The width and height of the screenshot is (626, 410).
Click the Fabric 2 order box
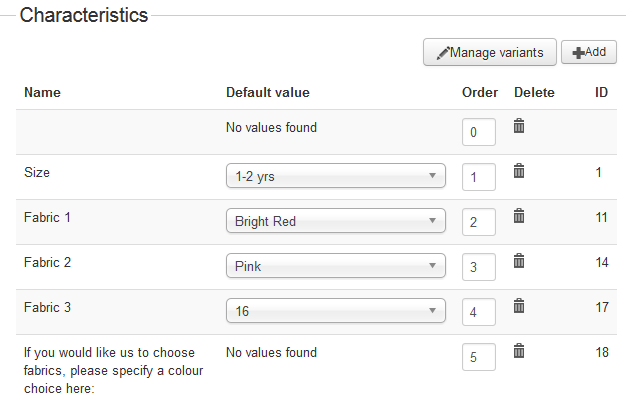[479, 267]
